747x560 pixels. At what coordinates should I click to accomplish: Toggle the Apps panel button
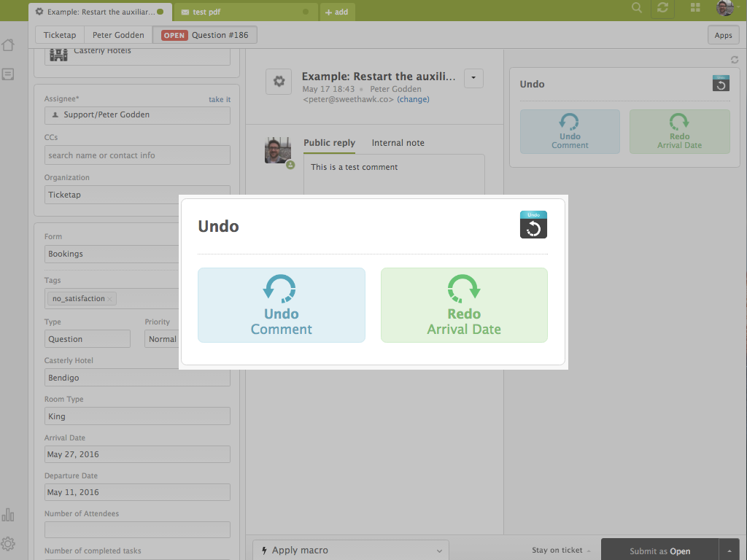pyautogui.click(x=723, y=35)
